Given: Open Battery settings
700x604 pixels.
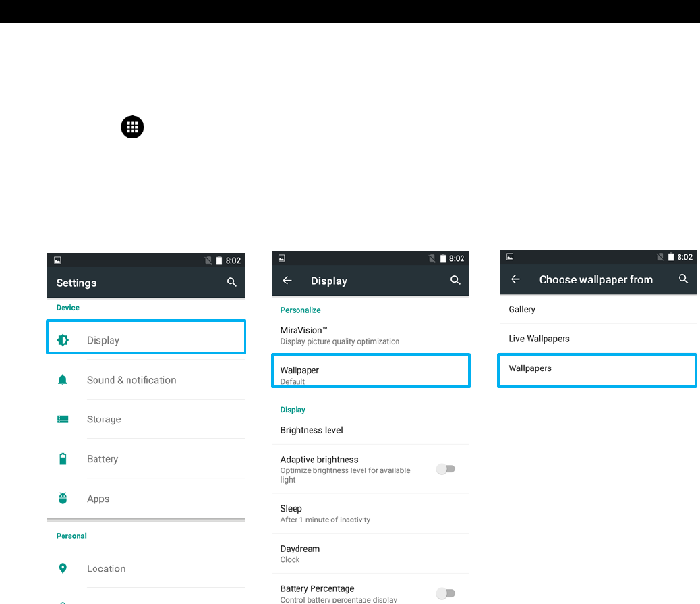Looking at the screenshot, I should click(x=146, y=459).
